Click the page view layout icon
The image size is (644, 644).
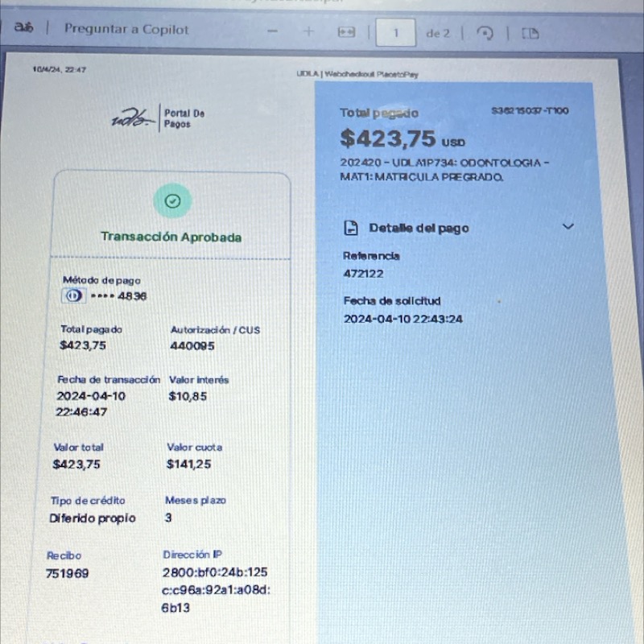(530, 34)
